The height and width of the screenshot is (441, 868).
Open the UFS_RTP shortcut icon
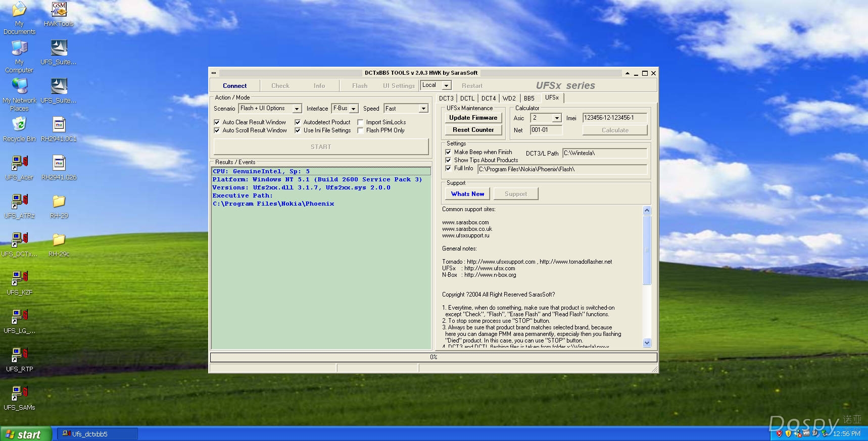click(x=19, y=359)
